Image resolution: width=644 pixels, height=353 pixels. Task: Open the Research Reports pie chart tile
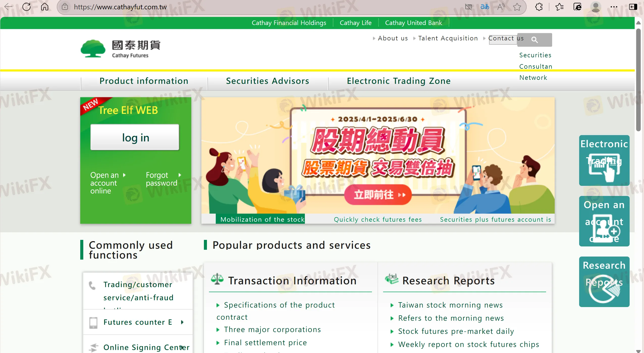pyautogui.click(x=604, y=282)
